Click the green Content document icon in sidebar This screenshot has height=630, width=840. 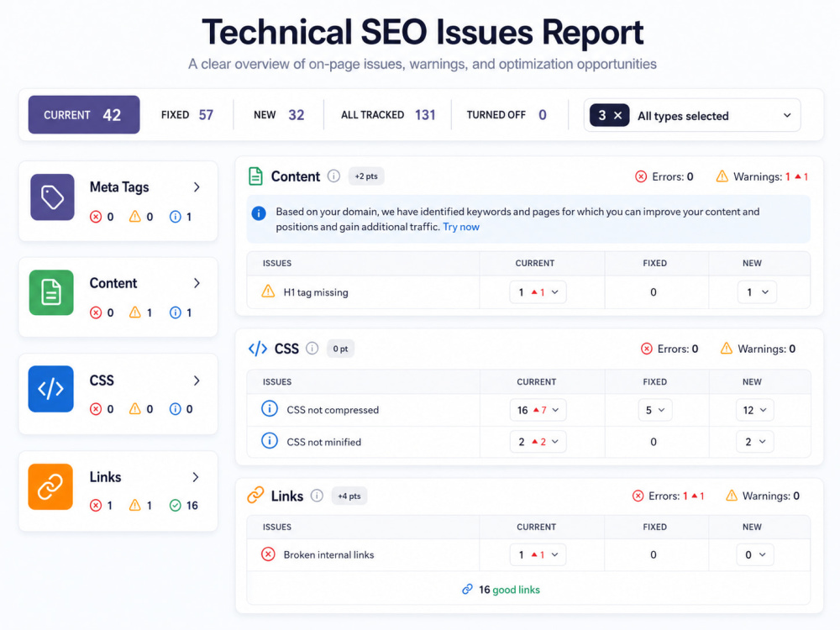point(51,292)
